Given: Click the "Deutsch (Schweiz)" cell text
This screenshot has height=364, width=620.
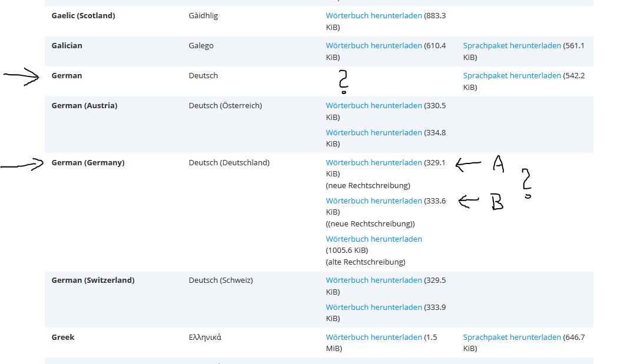Looking at the screenshot, I should pos(221,280).
